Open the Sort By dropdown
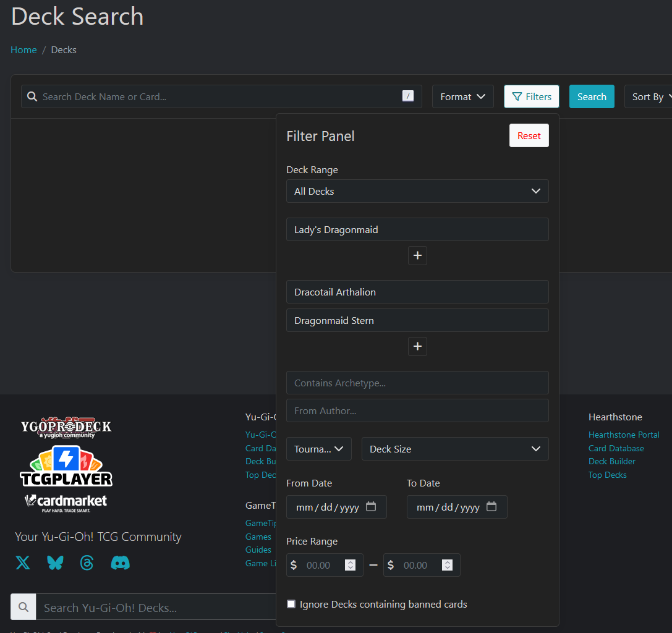672x633 pixels. (x=649, y=96)
